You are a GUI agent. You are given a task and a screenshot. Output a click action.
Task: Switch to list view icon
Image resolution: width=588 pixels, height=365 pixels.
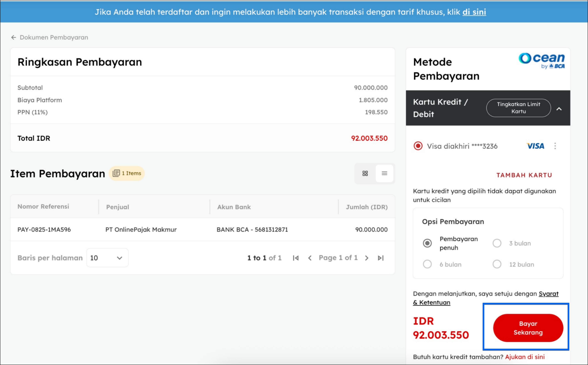point(385,173)
